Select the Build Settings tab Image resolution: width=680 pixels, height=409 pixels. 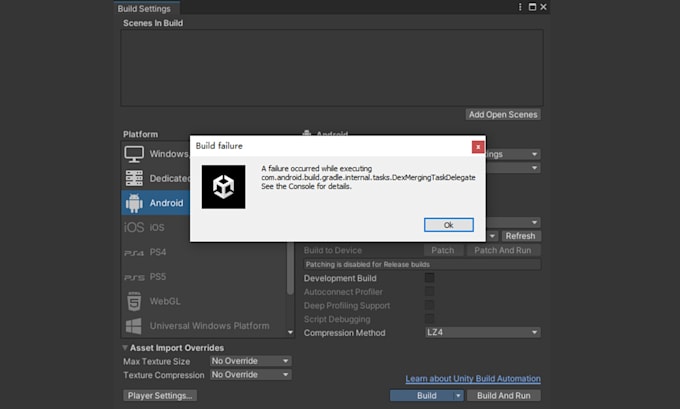[x=147, y=8]
